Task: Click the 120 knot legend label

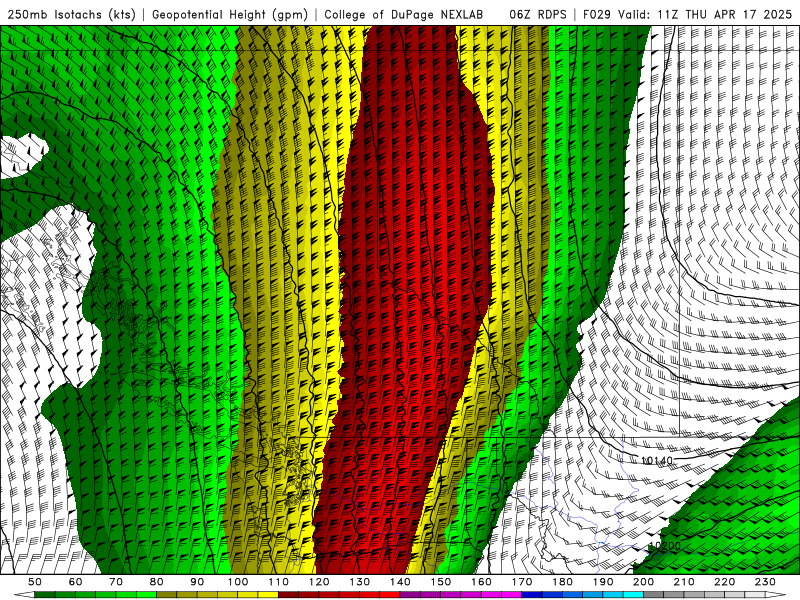Action: pos(319,582)
